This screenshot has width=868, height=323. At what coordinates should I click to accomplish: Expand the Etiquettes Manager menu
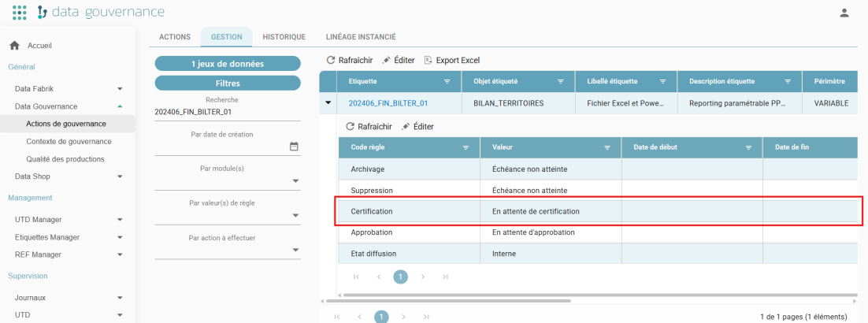pos(121,237)
